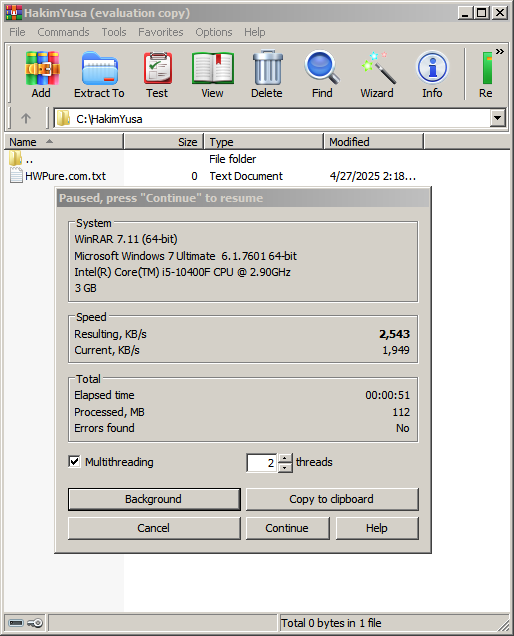Click the disk drive status bar icon
Viewport: 514px width, 636px height.
(x=16, y=623)
